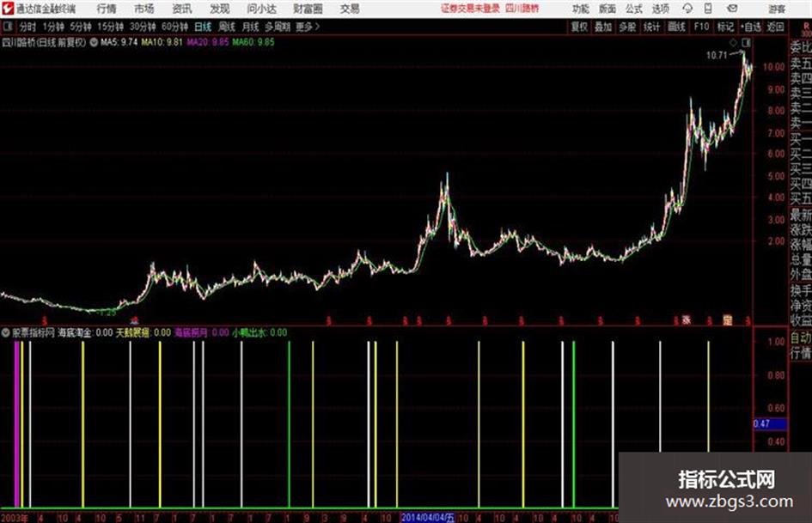Open the MA indicator settings circle icon
Viewport: 812px width, 523px height.
[94, 42]
